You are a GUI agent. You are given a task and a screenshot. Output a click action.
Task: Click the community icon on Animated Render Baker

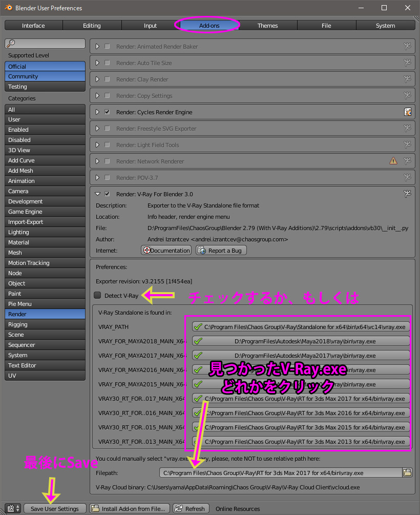coord(408,46)
